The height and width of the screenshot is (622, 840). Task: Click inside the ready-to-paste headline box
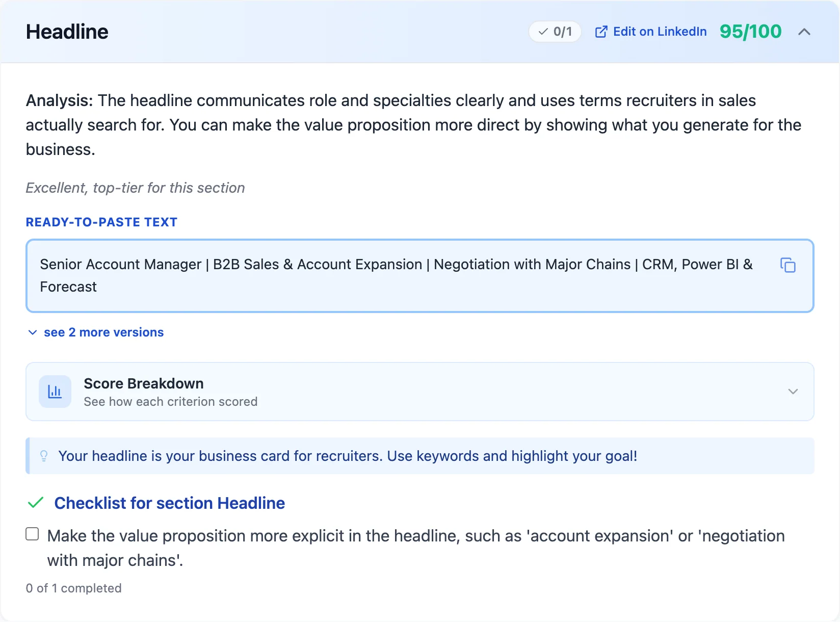click(x=420, y=276)
